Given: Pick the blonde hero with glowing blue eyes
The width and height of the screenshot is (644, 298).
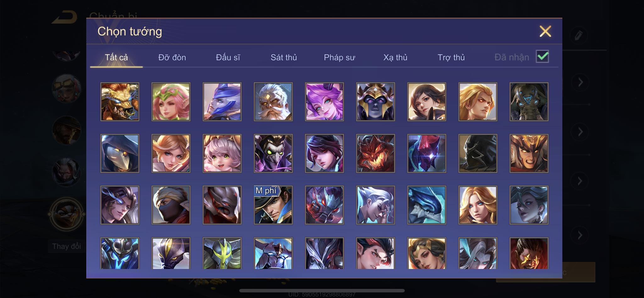Looking at the screenshot, I should pyautogui.click(x=478, y=205).
